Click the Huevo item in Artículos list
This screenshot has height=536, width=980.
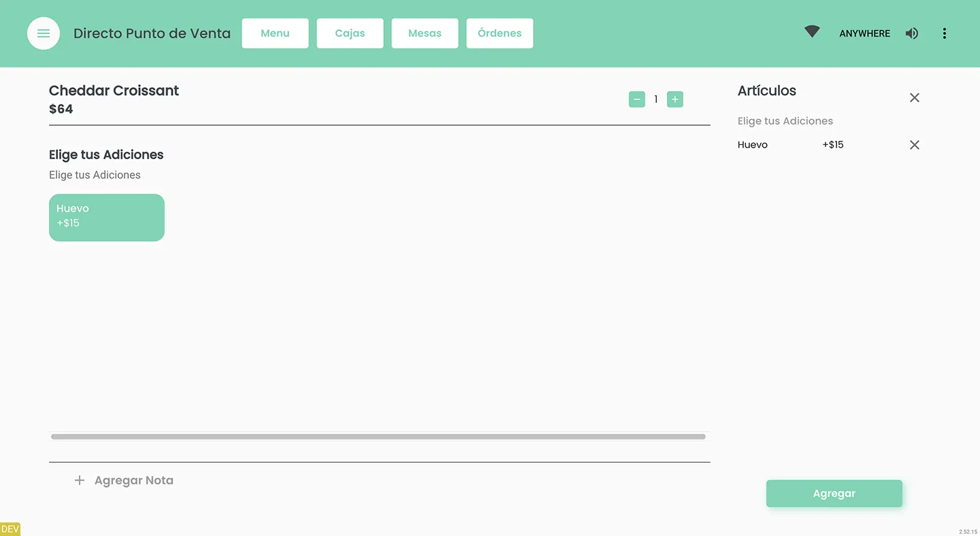[753, 145]
